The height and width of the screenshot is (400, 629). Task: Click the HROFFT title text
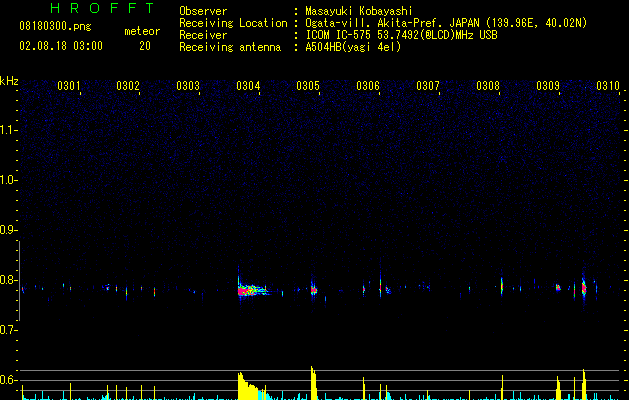pyautogui.click(x=102, y=8)
